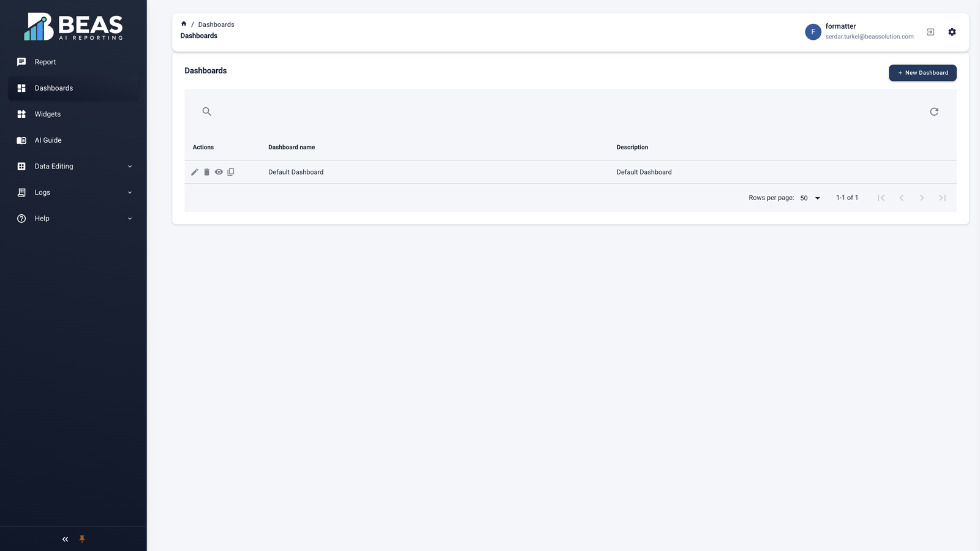
Task: Click the logout icon beside the user email
Action: pyautogui.click(x=930, y=32)
